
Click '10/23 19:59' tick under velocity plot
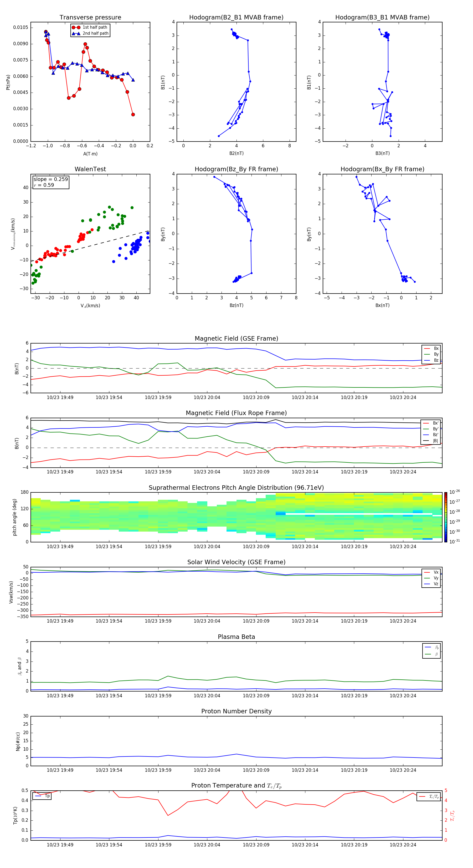click(158, 621)
